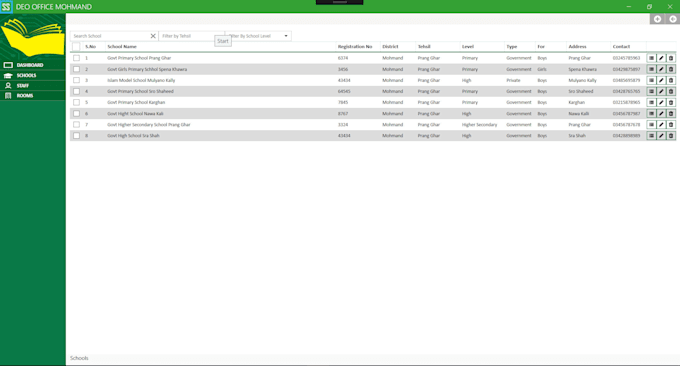Delete Govt High School Sra Shah record
The image size is (680, 366).
point(671,136)
